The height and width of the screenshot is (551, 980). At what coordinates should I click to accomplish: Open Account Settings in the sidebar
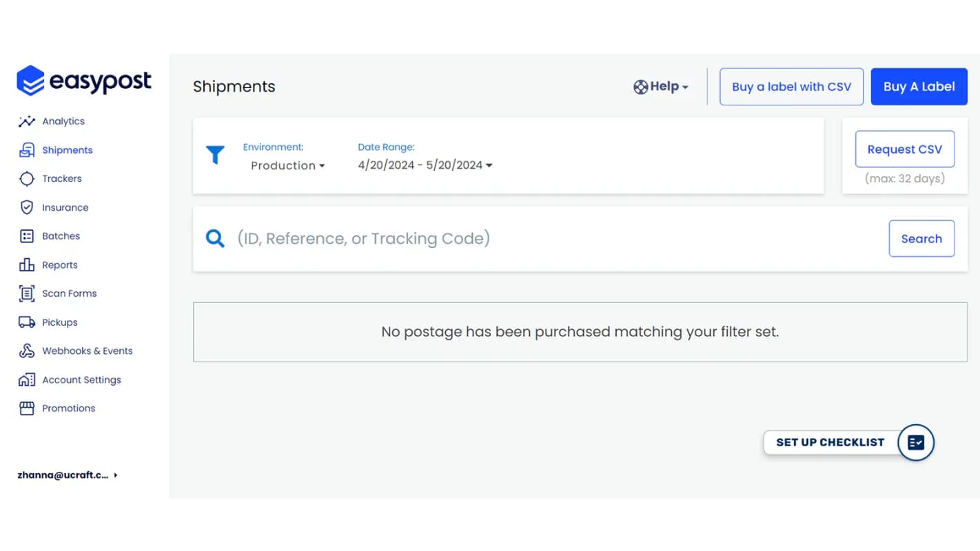coord(81,380)
